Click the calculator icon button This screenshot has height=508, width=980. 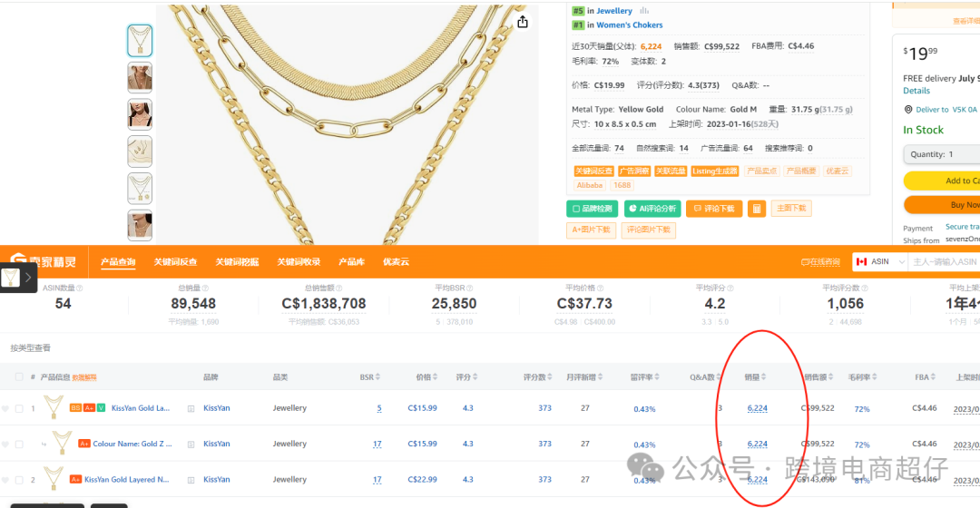tap(756, 209)
